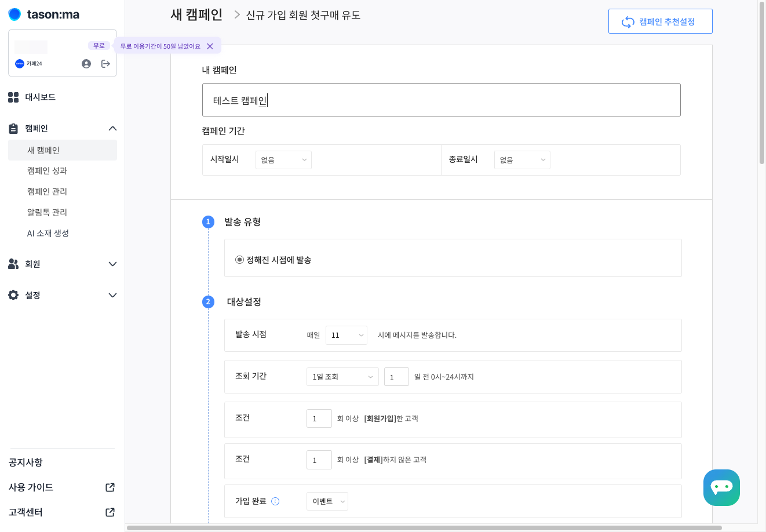Screen dimensions: 766x532
Task: Click the 캠페인 clipboard icon
Action: point(13,129)
